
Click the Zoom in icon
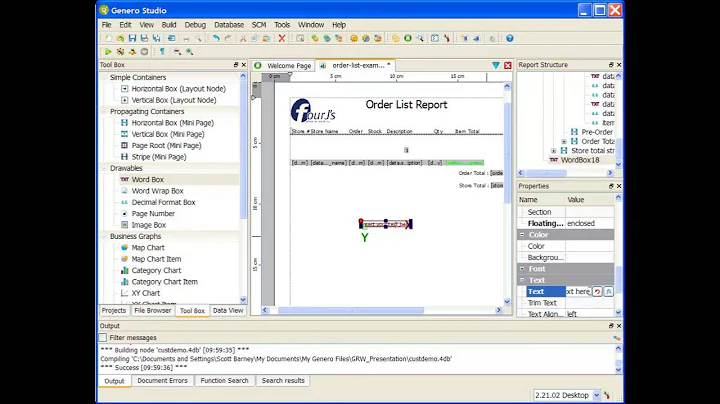point(189,52)
